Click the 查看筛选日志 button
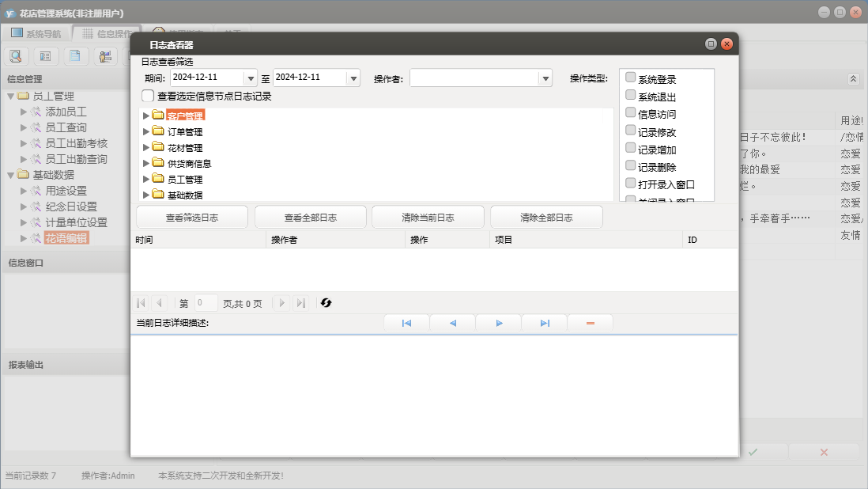 click(192, 218)
